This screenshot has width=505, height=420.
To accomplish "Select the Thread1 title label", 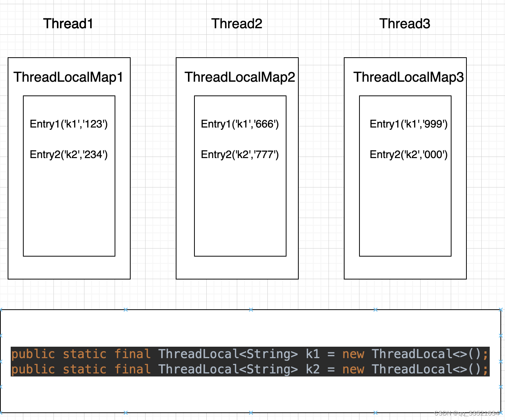I will [x=68, y=24].
